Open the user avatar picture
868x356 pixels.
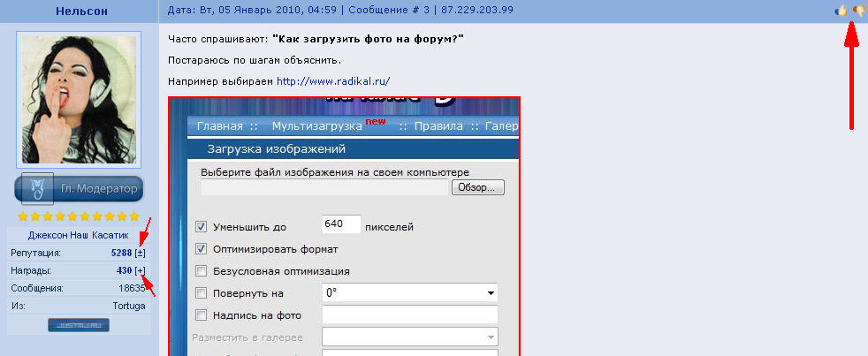pos(79,99)
